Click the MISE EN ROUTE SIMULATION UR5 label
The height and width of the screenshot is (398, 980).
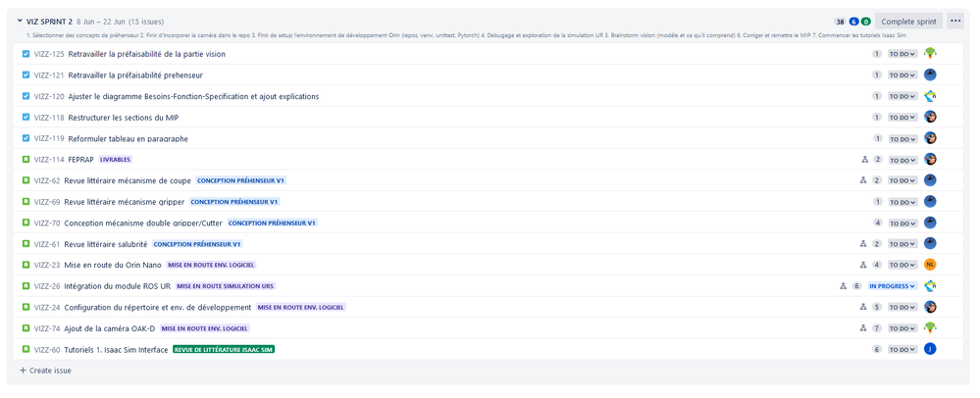pos(226,286)
